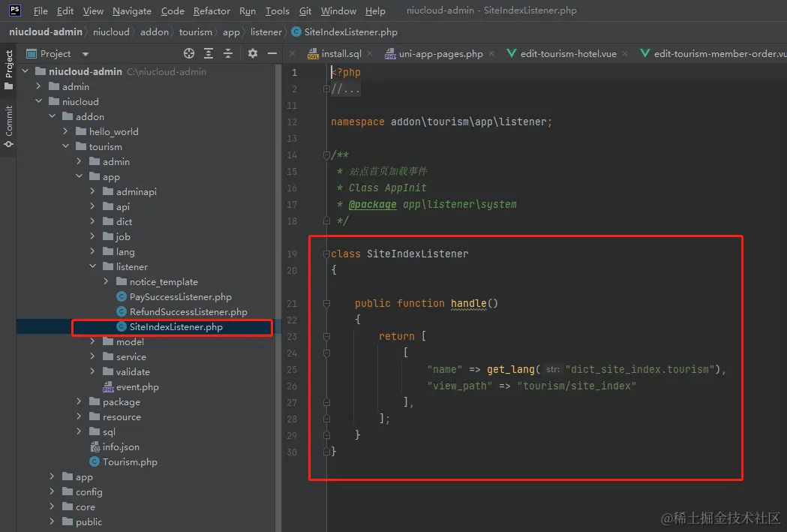This screenshot has height=532, width=787.
Task: Collapse the tourism folder
Action: point(66,146)
